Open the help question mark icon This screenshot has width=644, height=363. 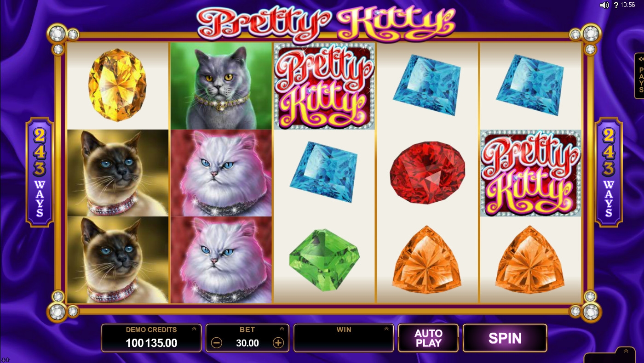[615, 5]
